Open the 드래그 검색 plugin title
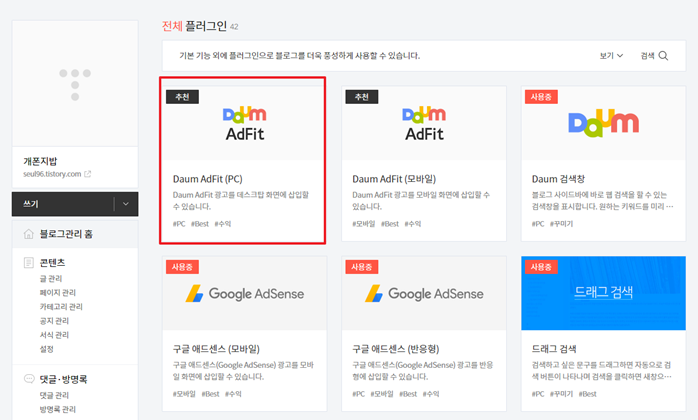Screen dimensions: 698x420 click(x=554, y=349)
